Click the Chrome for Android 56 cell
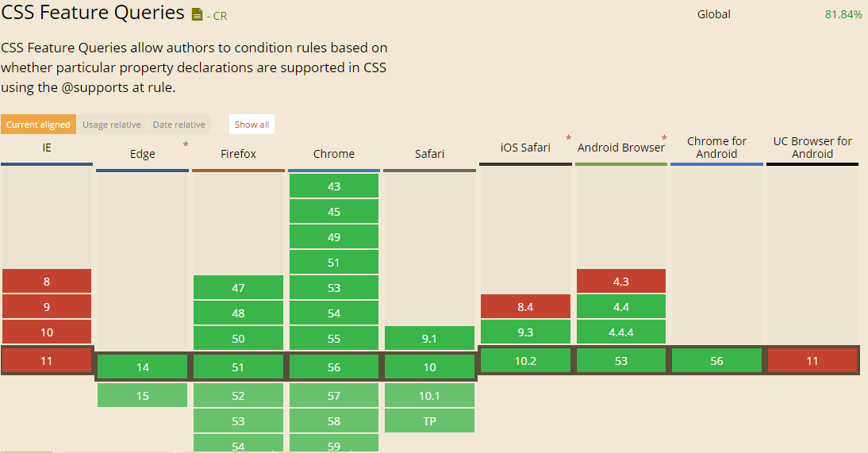 (x=717, y=361)
